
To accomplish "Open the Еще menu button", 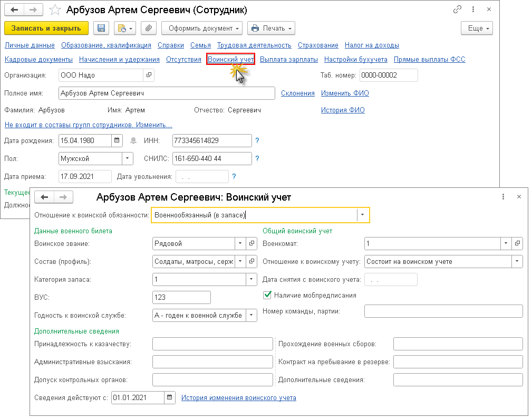I will click(x=476, y=28).
